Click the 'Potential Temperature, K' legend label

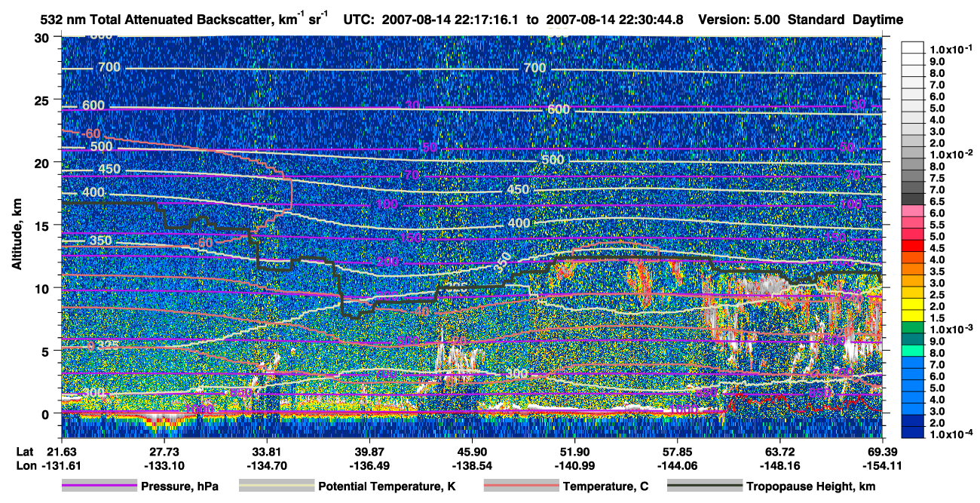pos(387,487)
